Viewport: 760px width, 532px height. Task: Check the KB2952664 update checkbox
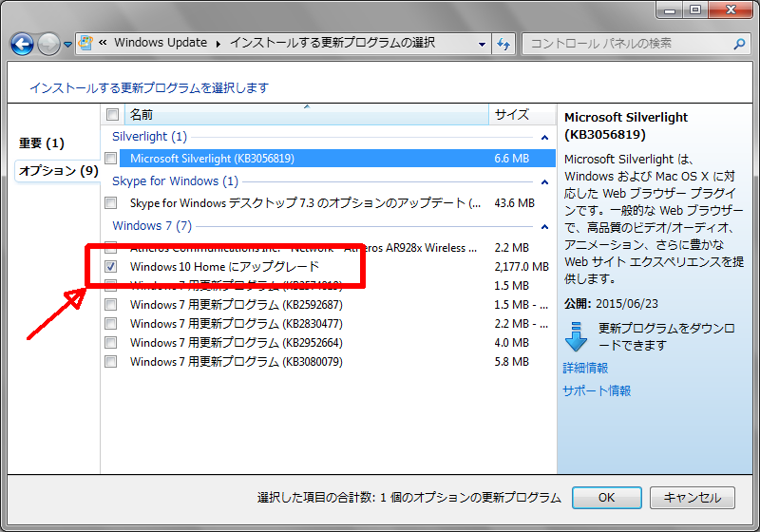coord(110,343)
